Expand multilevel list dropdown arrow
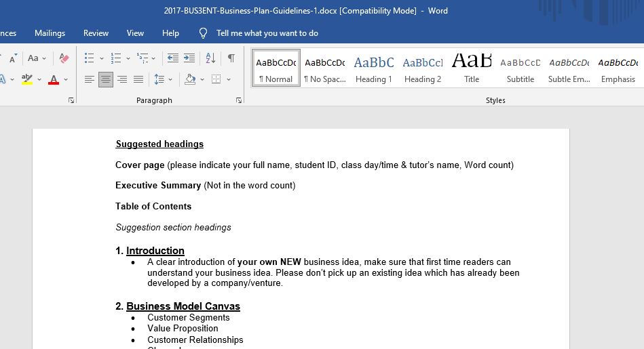 tap(153, 59)
